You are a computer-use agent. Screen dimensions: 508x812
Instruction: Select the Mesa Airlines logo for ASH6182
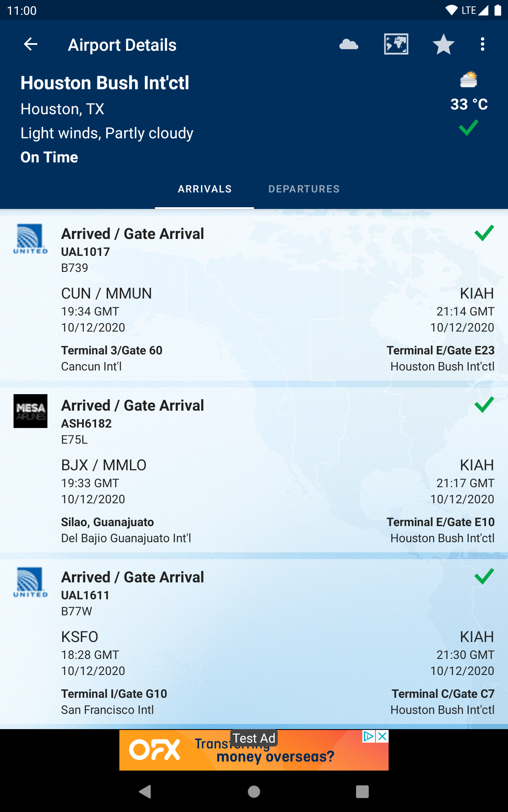(30, 411)
